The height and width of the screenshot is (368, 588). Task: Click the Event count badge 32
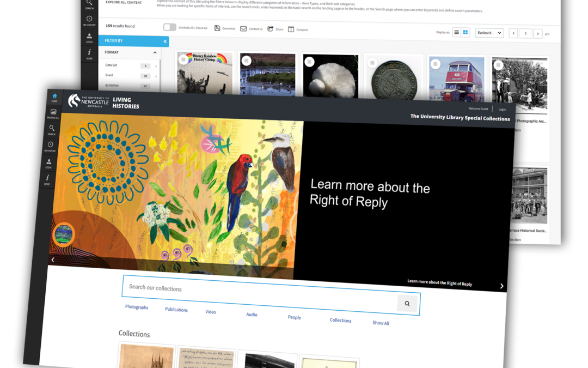pyautogui.click(x=145, y=76)
